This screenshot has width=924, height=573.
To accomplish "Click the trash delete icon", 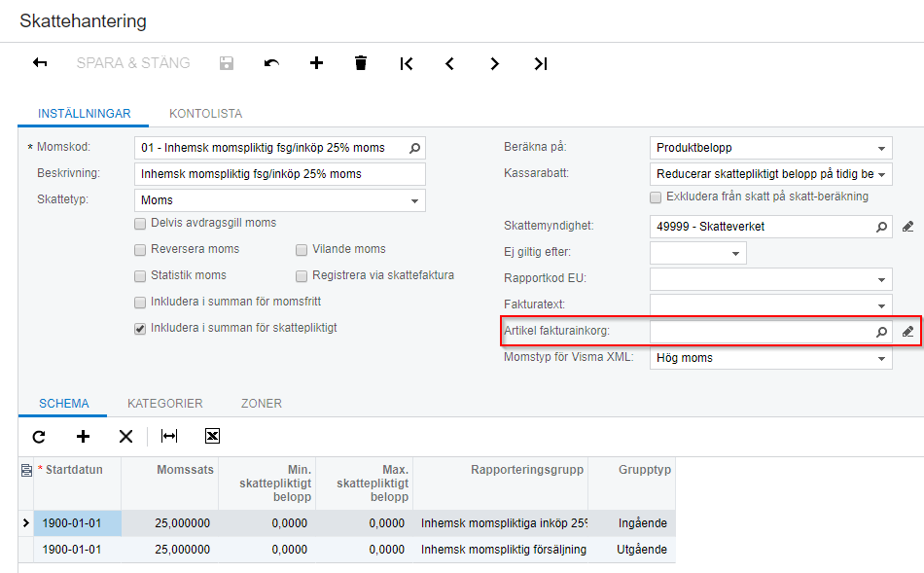I will [361, 63].
